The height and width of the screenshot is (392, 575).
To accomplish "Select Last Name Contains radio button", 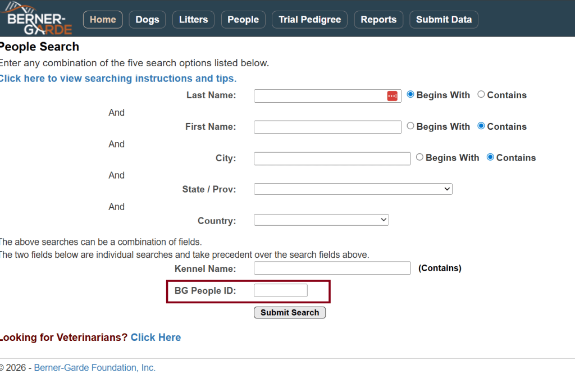I will (481, 95).
